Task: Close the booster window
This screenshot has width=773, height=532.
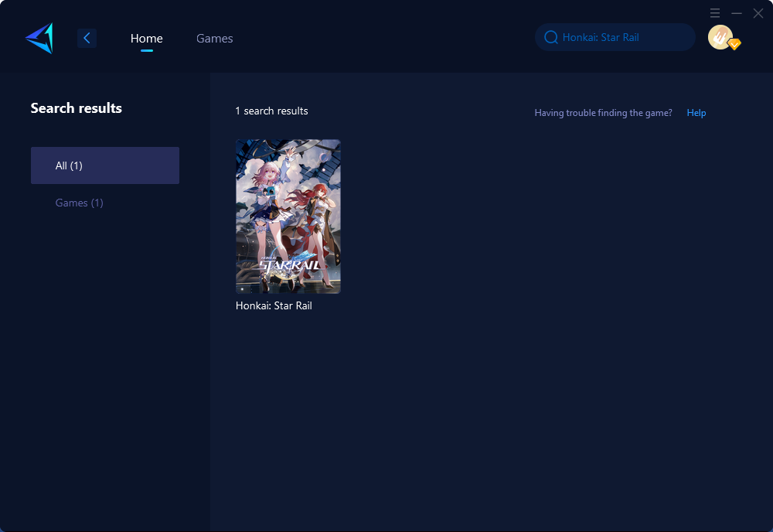Action: [758, 13]
